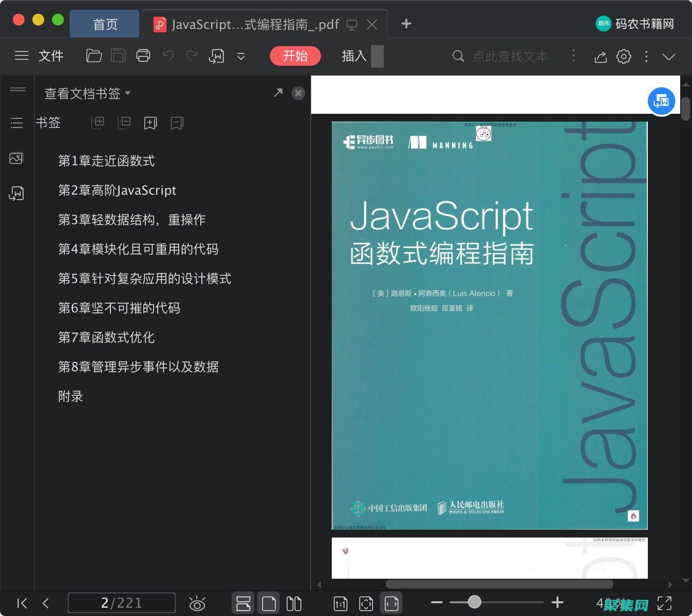Image resolution: width=692 pixels, height=616 pixels.
Task: Switch to single page view mode
Action: tap(268, 603)
